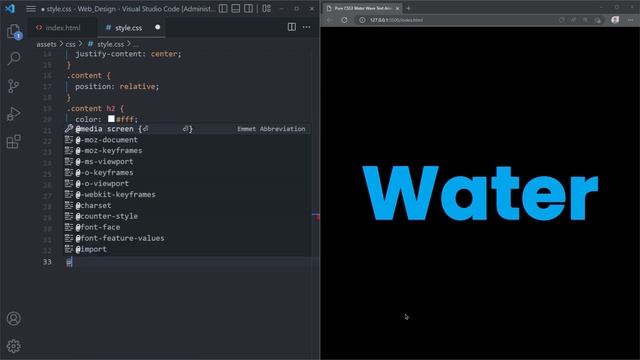
Task: Open the #fff color swatch picker
Action: [x=111, y=119]
